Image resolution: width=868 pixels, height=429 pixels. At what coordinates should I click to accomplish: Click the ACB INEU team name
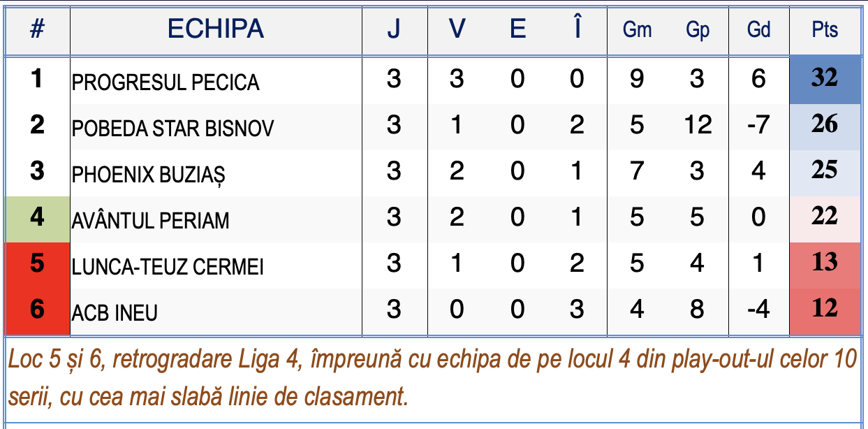pos(115,312)
